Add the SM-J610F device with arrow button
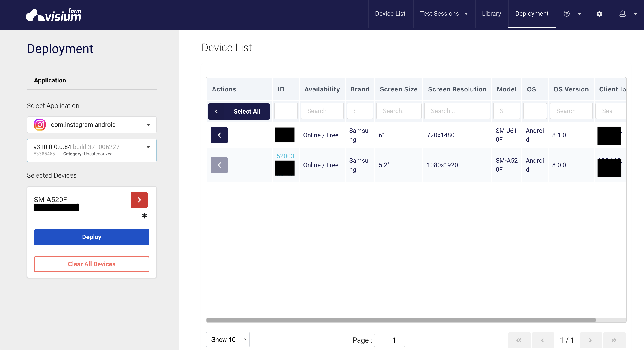 tap(219, 135)
